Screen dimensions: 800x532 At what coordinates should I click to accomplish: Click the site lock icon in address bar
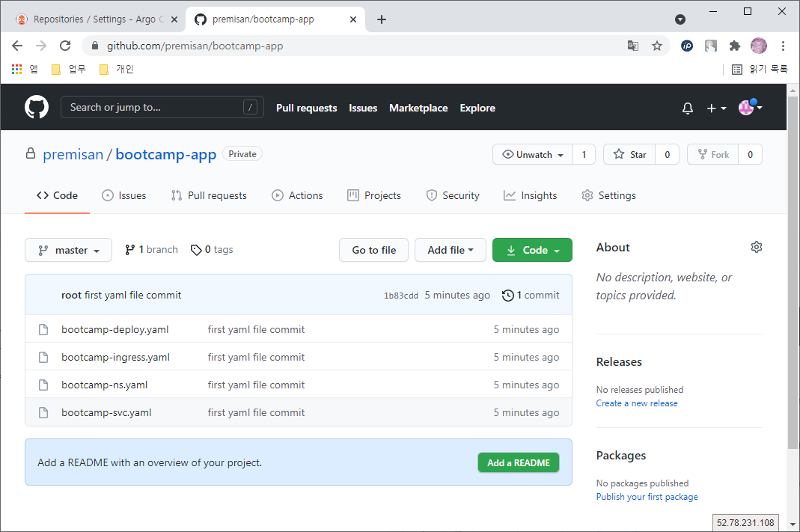[x=94, y=46]
